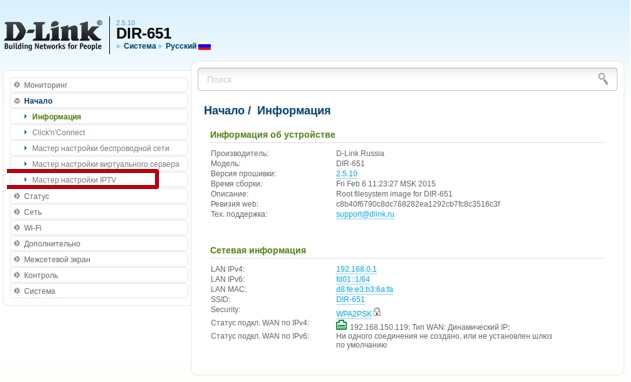Screen dimensions: 631x382
Task: Click the WAN IPv6 status message
Action: click(x=444, y=341)
